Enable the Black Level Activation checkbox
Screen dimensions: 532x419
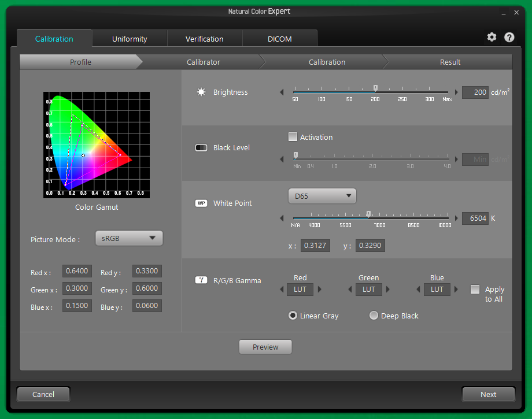click(x=293, y=137)
